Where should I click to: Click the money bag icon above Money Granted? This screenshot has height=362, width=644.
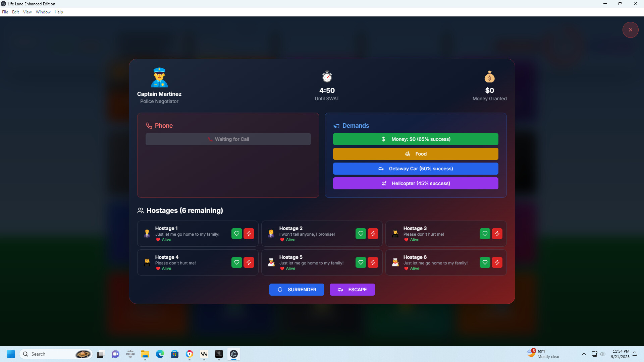[x=489, y=77]
